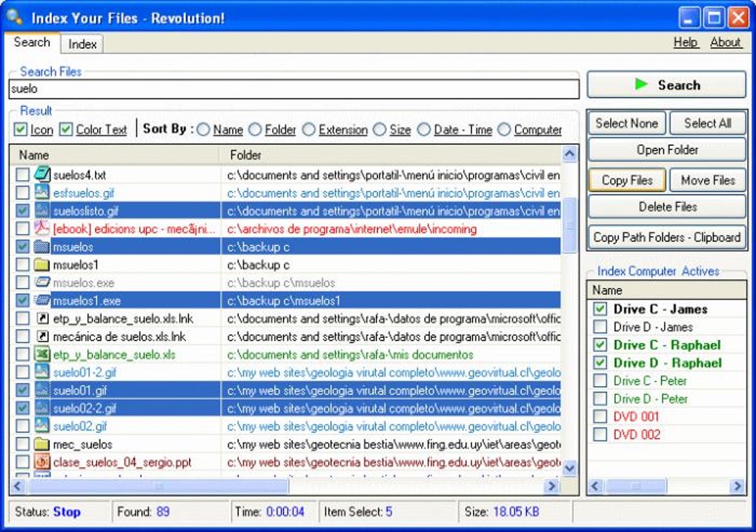Start the green Search button
756x532 pixels.
(x=666, y=84)
